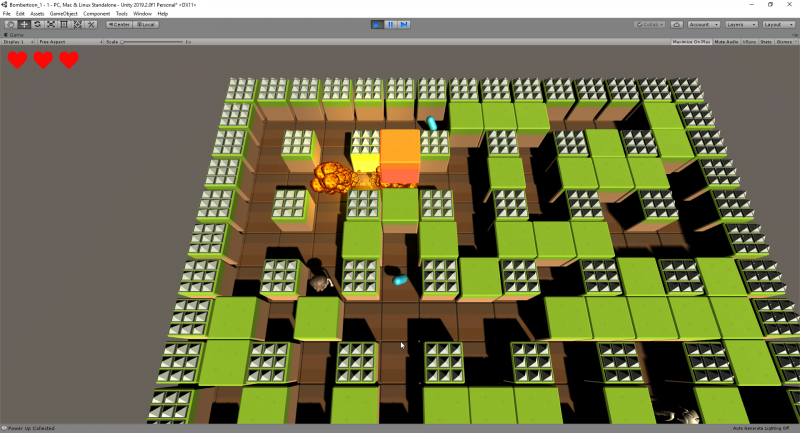Open the Collab dropdown

(x=649, y=24)
